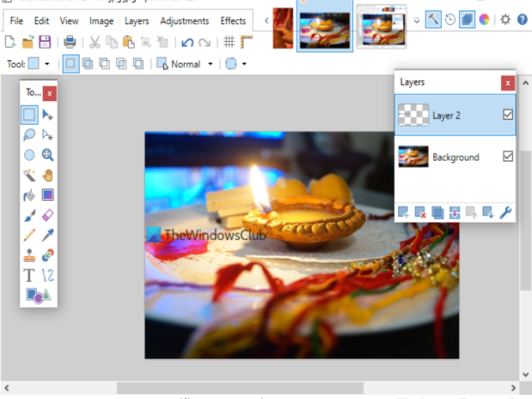Viewport: 532px width, 399px height.
Task: Select the Move Selection tool
Action: coord(47,135)
